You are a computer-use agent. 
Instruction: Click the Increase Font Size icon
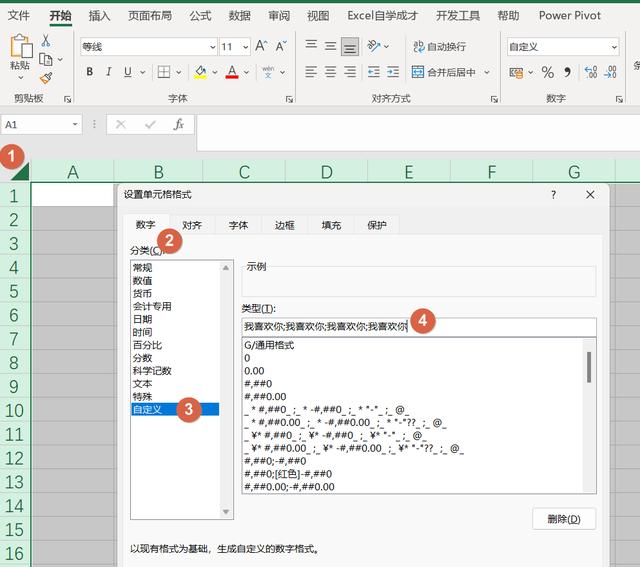point(261,46)
